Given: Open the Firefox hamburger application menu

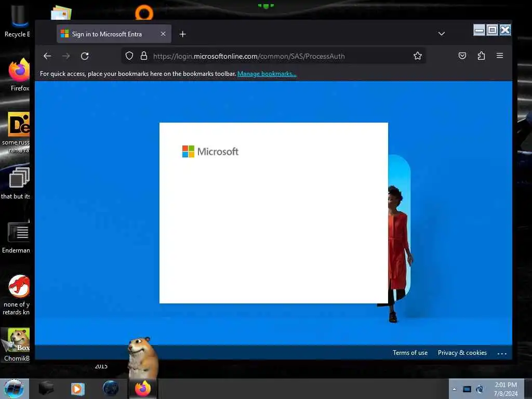Looking at the screenshot, I should pos(500,55).
